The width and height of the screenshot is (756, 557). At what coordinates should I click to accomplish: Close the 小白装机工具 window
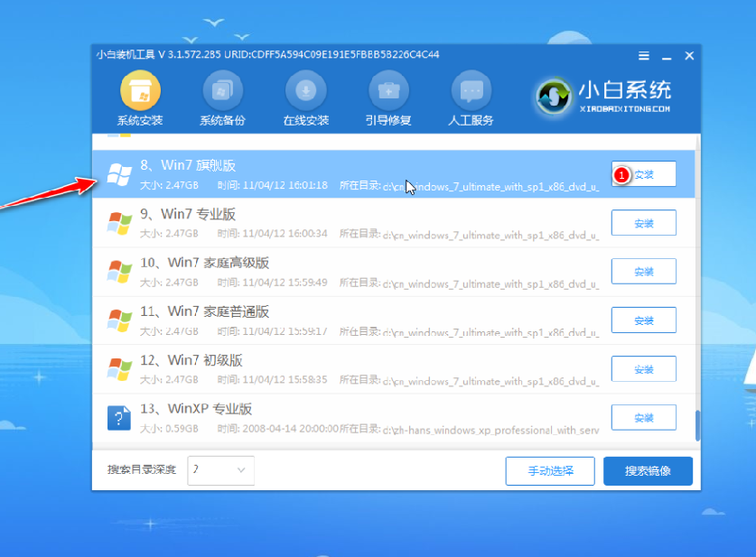(x=689, y=56)
